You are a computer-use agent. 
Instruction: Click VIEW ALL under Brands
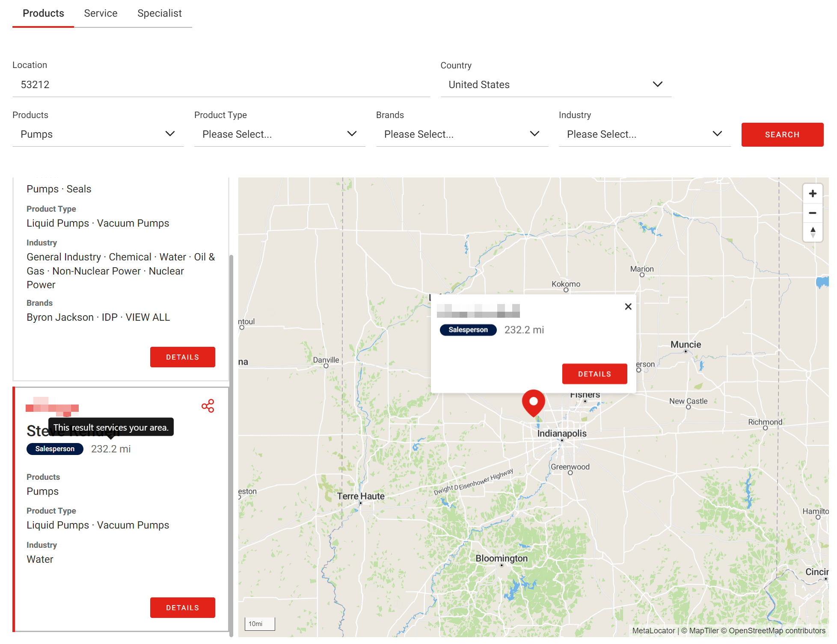coord(148,317)
